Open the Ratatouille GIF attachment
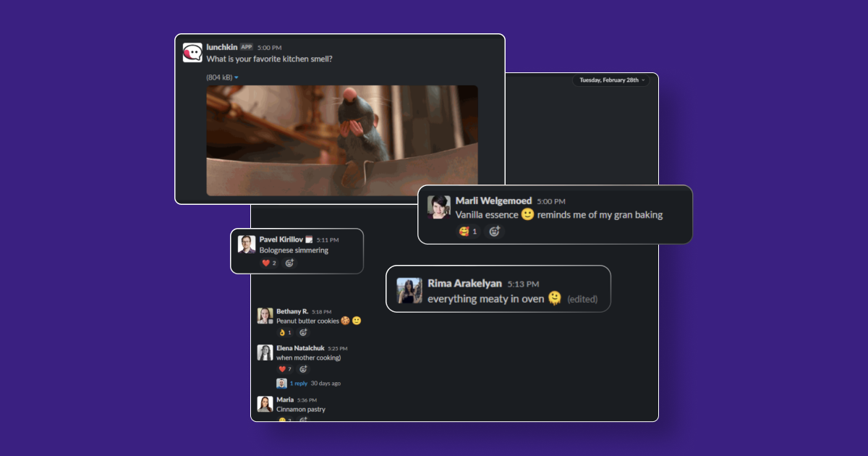 pos(342,140)
